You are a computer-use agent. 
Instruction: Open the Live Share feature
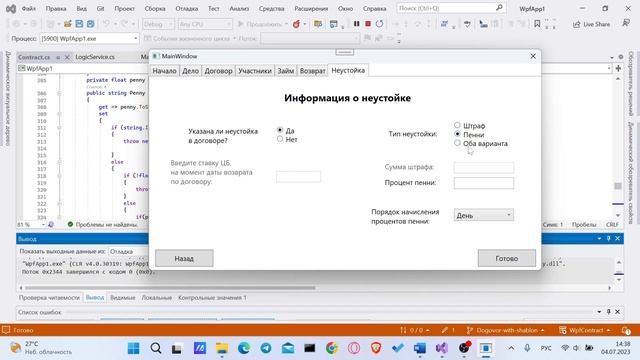pyautogui.click(x=591, y=24)
